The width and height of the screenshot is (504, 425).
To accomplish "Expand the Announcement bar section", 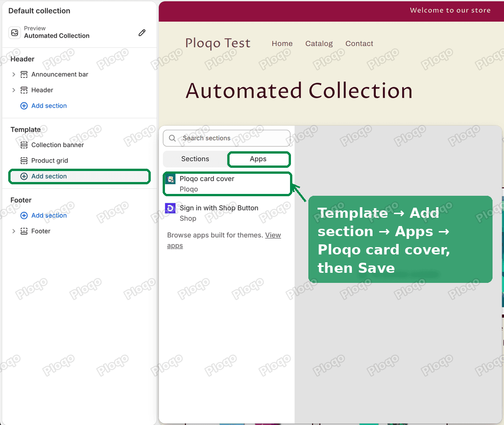I will (13, 74).
